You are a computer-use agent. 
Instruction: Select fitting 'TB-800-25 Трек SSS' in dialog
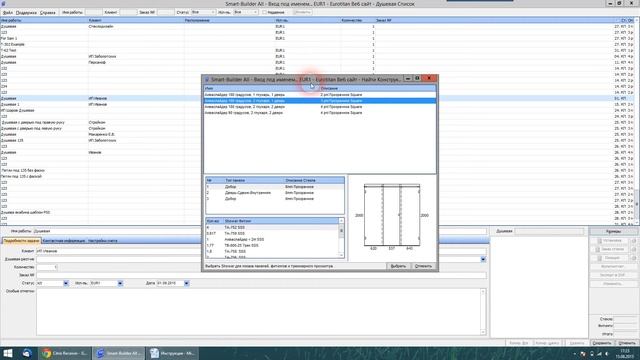click(x=272, y=245)
